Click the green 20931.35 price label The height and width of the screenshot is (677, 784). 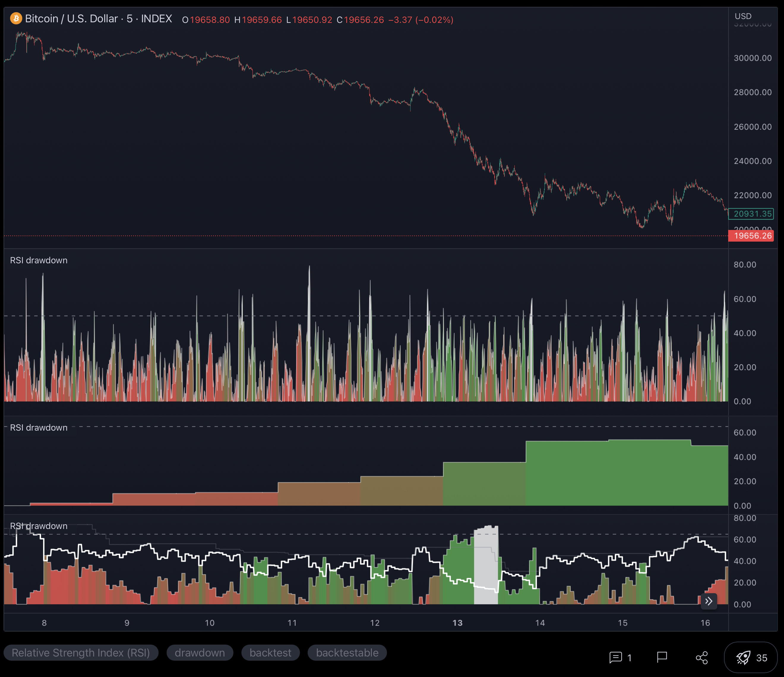tap(751, 214)
